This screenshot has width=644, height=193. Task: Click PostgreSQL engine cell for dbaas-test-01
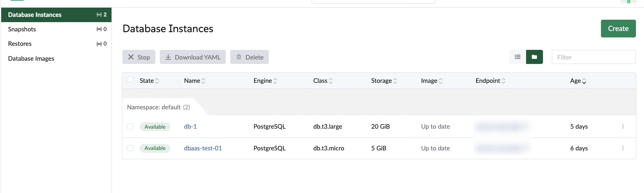tap(270, 148)
